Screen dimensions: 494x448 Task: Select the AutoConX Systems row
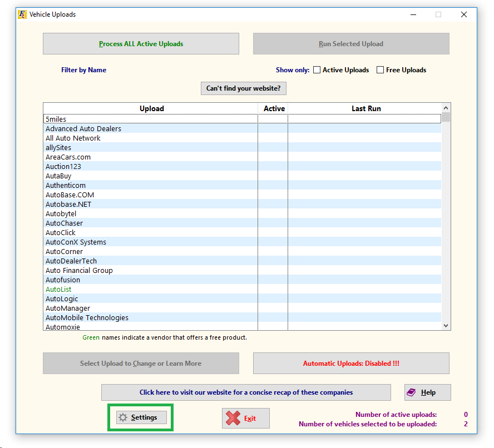243,242
